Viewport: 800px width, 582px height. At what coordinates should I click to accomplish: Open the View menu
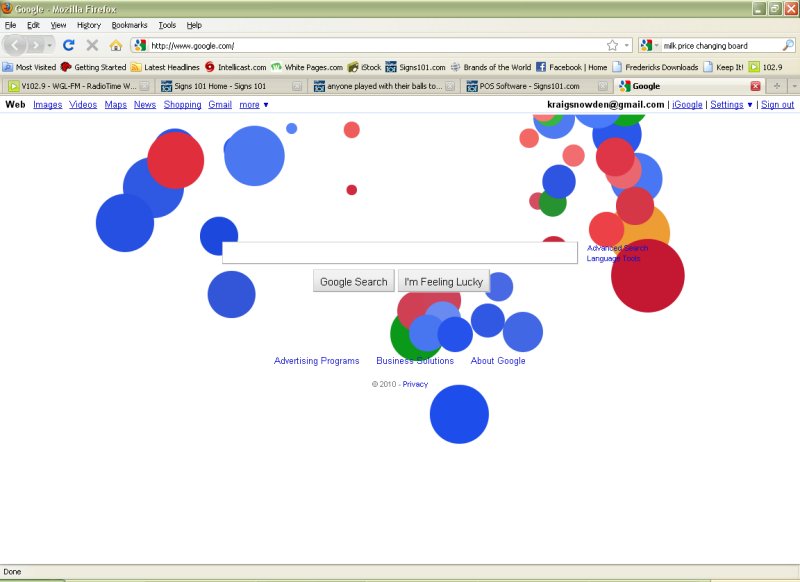point(58,25)
